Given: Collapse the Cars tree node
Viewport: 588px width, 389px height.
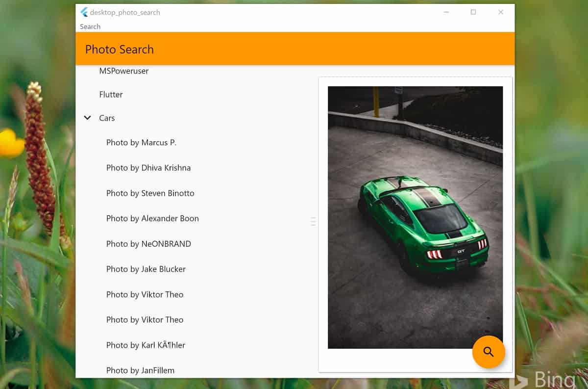Looking at the screenshot, I should coord(88,118).
